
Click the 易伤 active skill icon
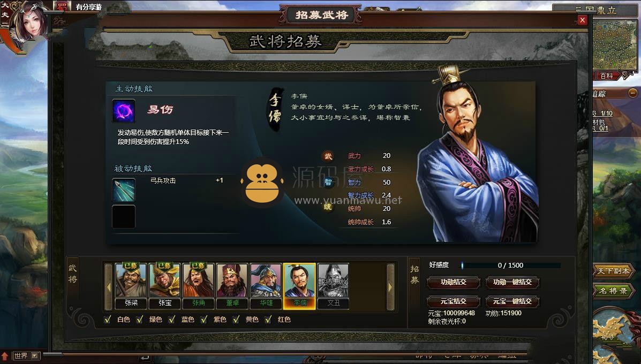pos(124,111)
